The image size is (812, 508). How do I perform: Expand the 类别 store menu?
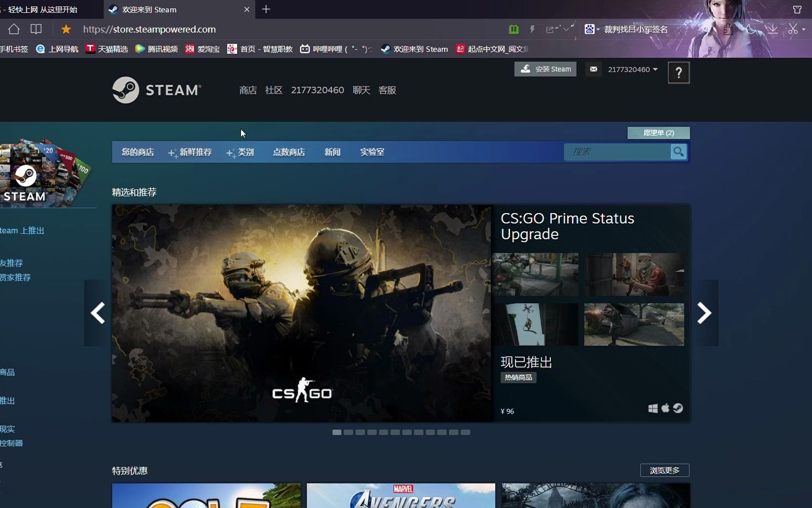241,152
